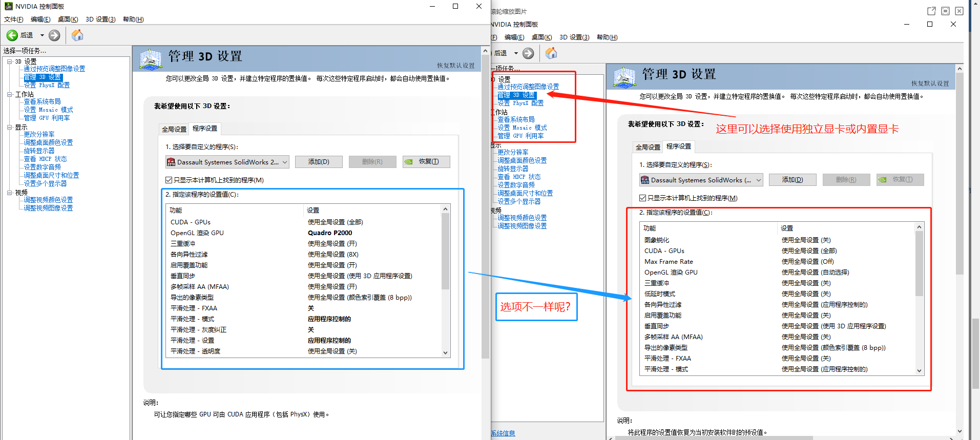Collapse the '显示' tree node in left window

(9, 127)
